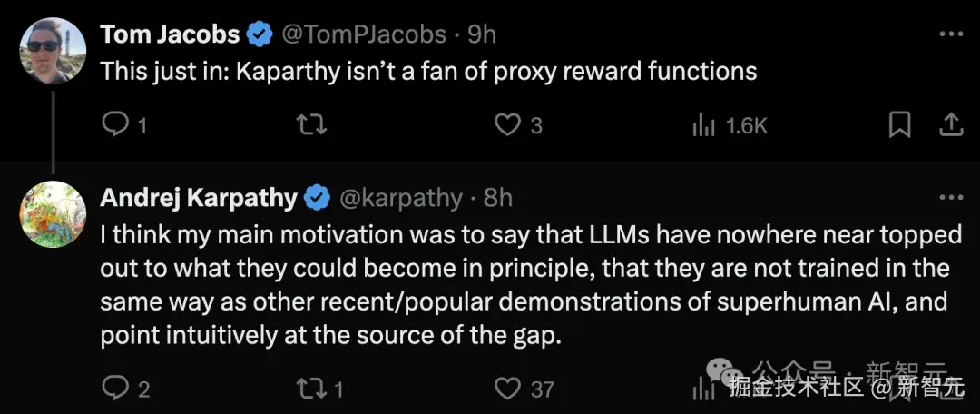Repost Andrej Karpathy's tweet
The image size is (980, 414).
(x=311, y=389)
